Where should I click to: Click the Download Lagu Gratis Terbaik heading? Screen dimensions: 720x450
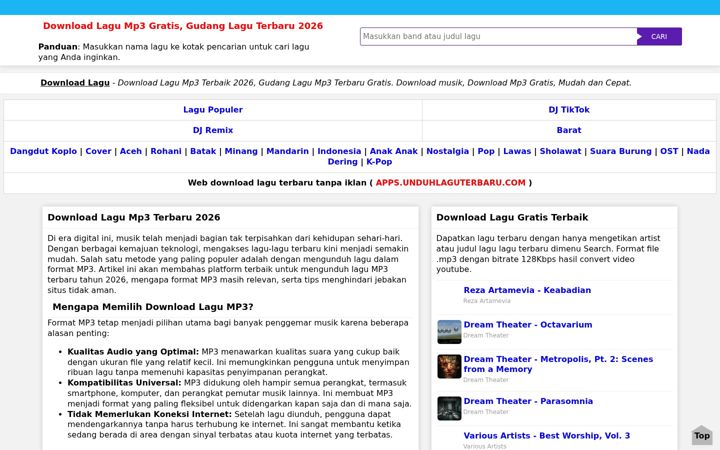512,217
